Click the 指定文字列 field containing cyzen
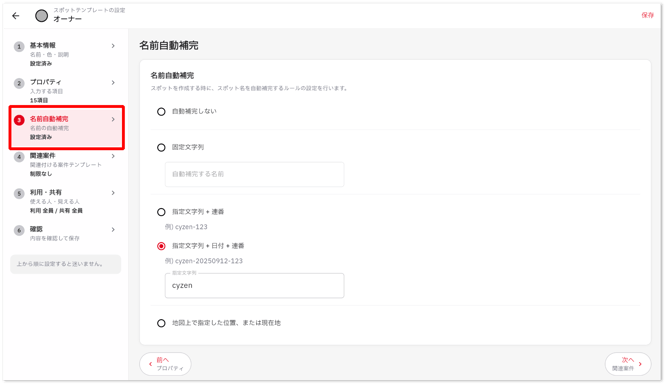Viewport: 666px width, 385px height. pyautogui.click(x=254, y=286)
